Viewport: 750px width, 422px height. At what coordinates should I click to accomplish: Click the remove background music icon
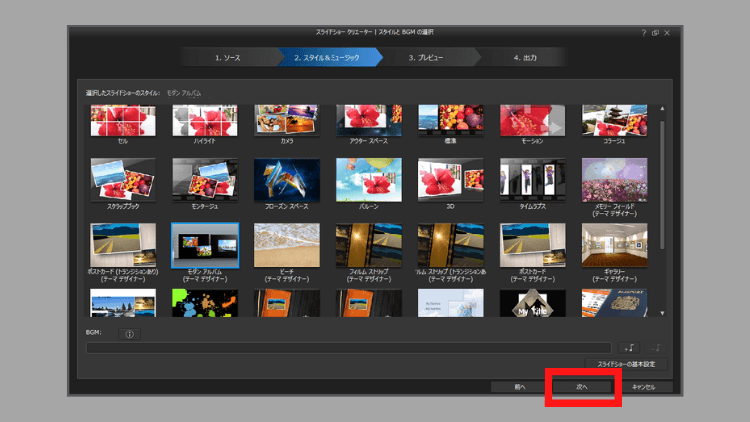tap(657, 347)
